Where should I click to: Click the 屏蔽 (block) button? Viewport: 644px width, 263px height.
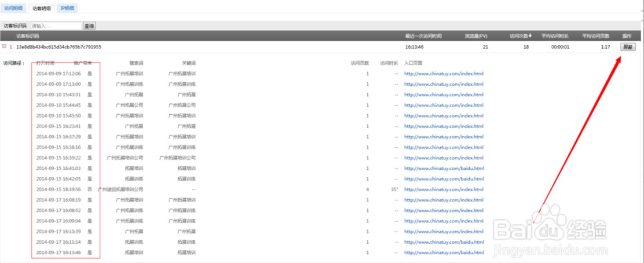click(x=628, y=47)
